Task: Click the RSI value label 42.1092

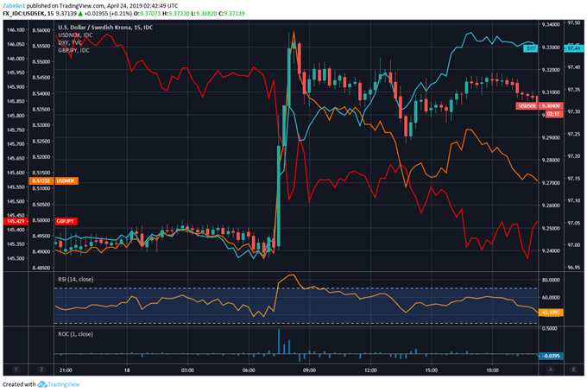Action: tap(551, 313)
